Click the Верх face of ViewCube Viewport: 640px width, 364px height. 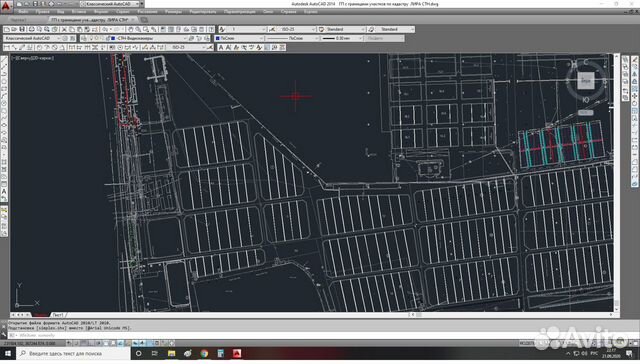pyautogui.click(x=586, y=80)
